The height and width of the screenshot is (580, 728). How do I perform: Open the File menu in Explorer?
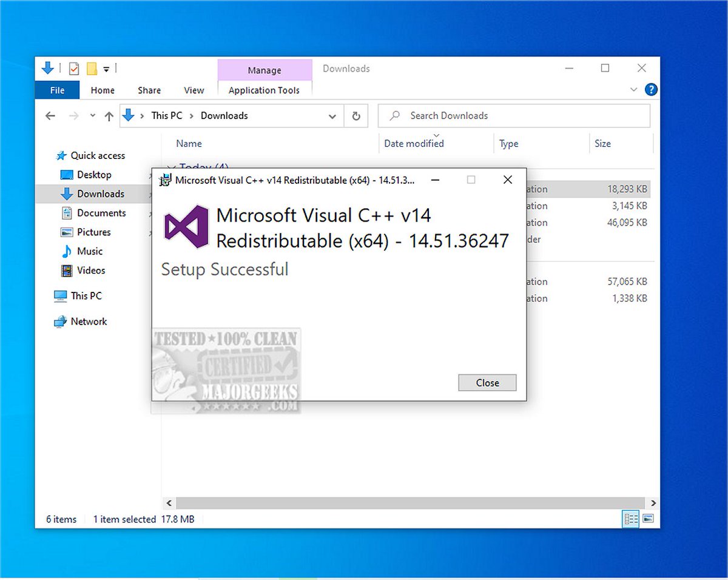click(57, 90)
